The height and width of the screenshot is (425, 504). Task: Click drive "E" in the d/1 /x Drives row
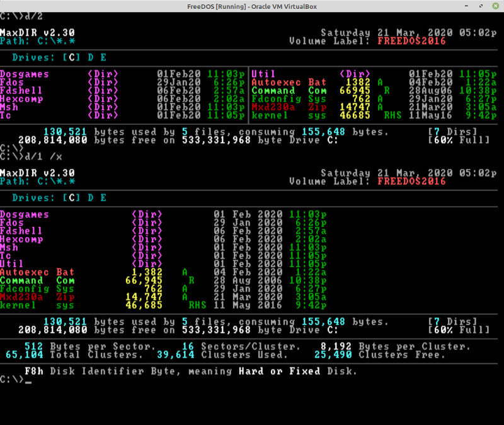103,198
